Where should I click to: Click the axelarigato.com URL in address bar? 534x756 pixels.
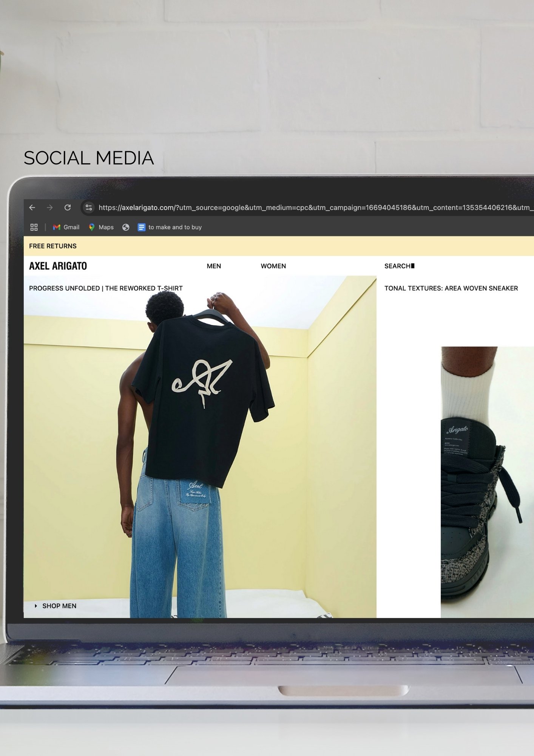pyautogui.click(x=316, y=208)
